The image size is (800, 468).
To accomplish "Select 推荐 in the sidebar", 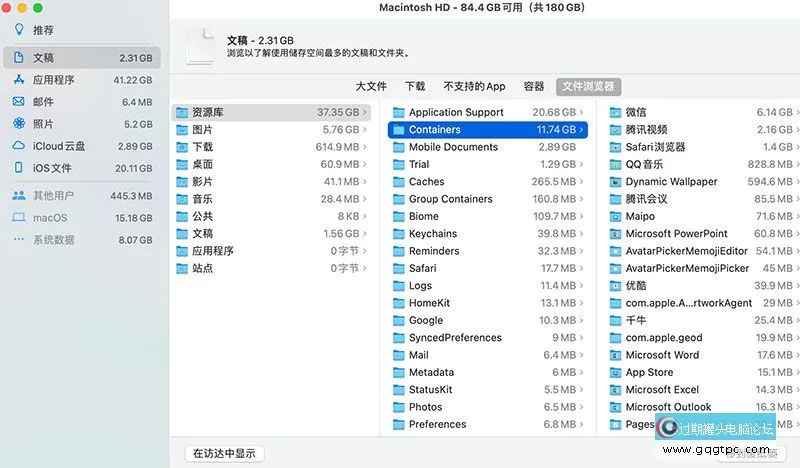I will [82, 30].
